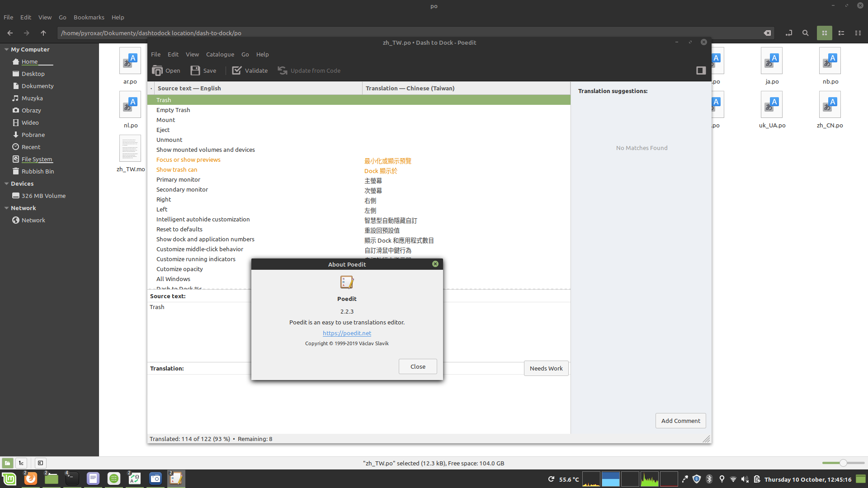Select the uk_UA.po file icon

[772, 105]
